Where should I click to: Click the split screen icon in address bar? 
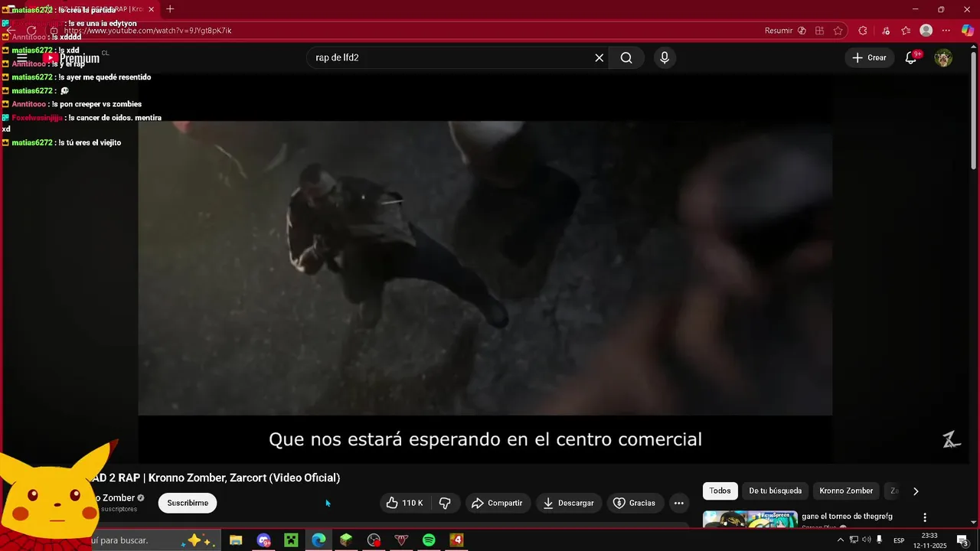tap(820, 31)
